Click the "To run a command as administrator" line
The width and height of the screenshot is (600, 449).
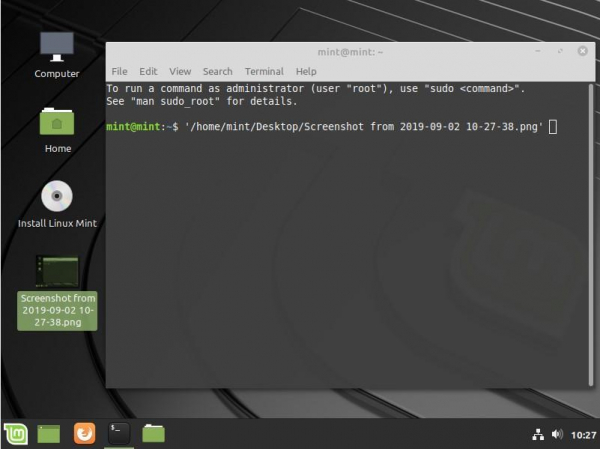(316, 89)
